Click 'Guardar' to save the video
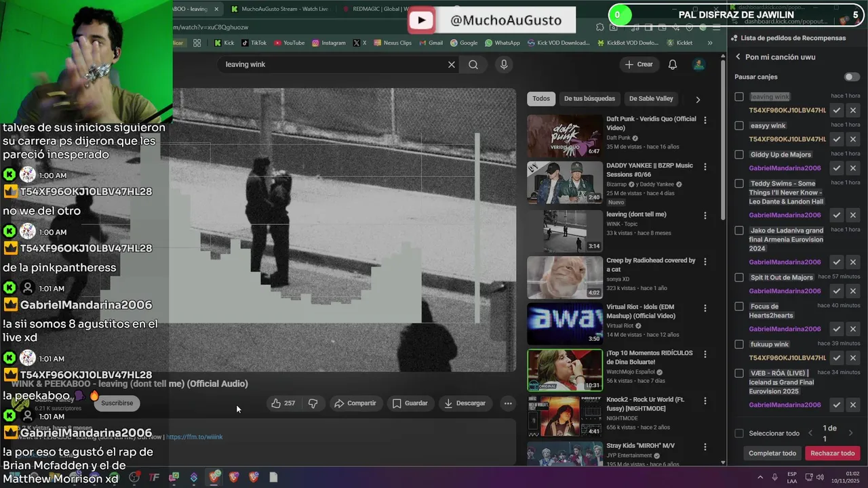 410,403
